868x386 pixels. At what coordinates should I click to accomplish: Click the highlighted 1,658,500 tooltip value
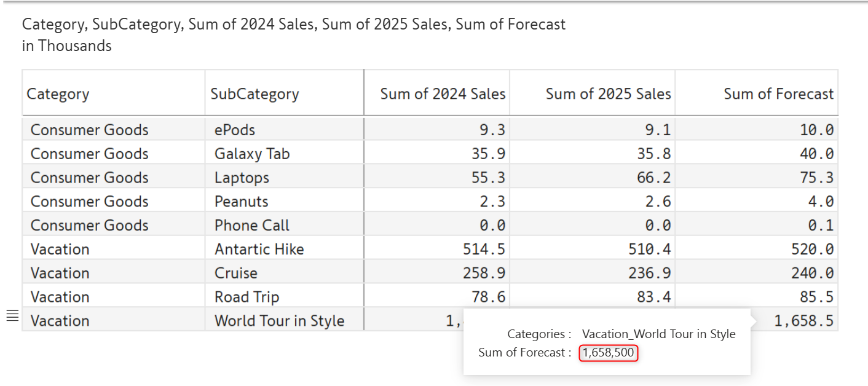coord(609,353)
